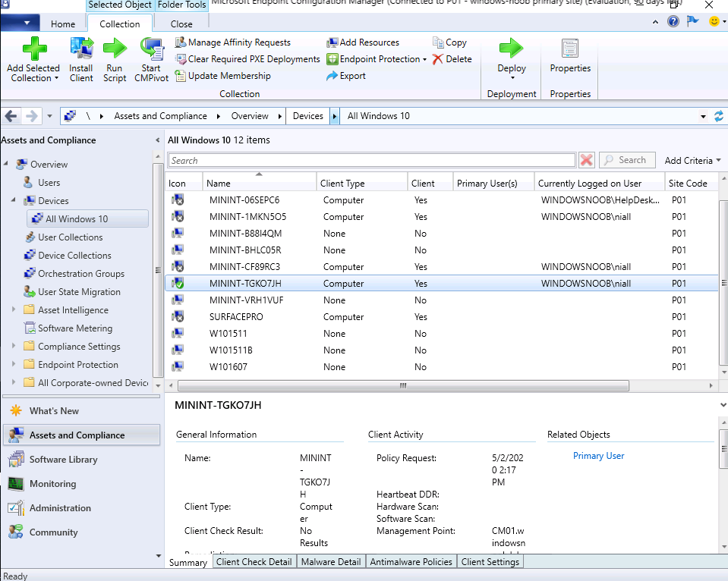Select User Collections in the tree

click(70, 237)
